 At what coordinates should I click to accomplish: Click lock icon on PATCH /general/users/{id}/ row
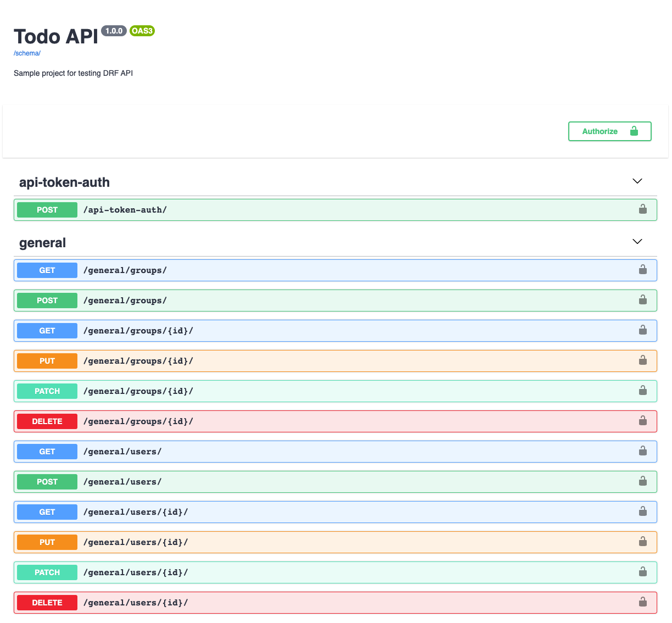pyautogui.click(x=642, y=572)
